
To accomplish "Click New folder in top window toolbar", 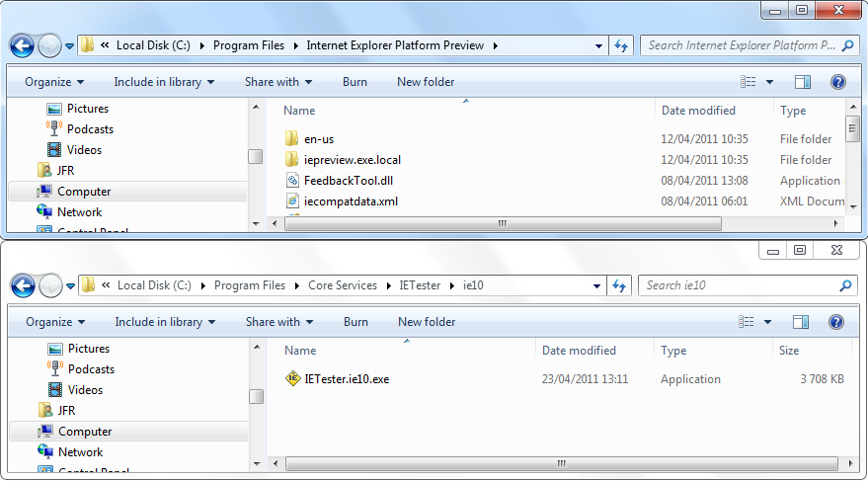I will (x=426, y=82).
